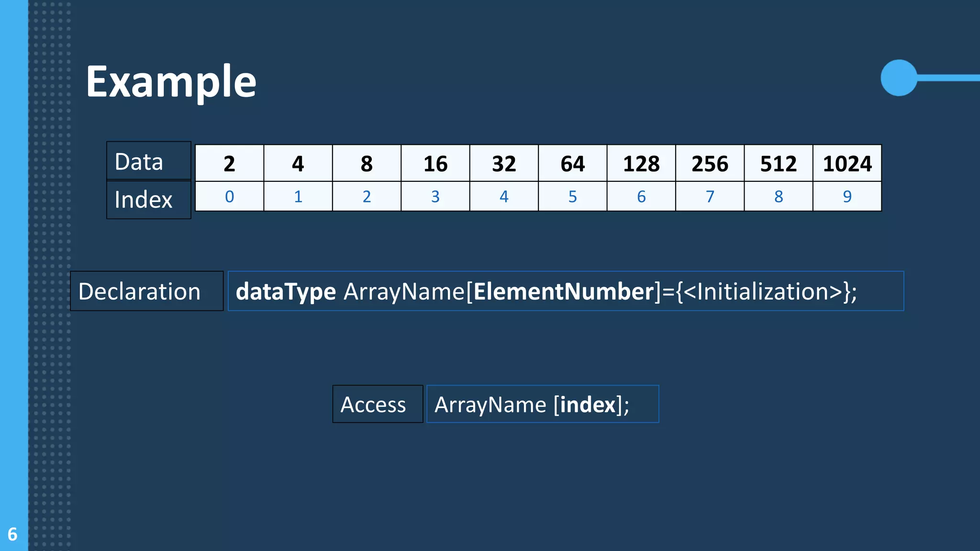The image size is (980, 551).
Task: Click index cell showing 7
Action: click(x=710, y=197)
